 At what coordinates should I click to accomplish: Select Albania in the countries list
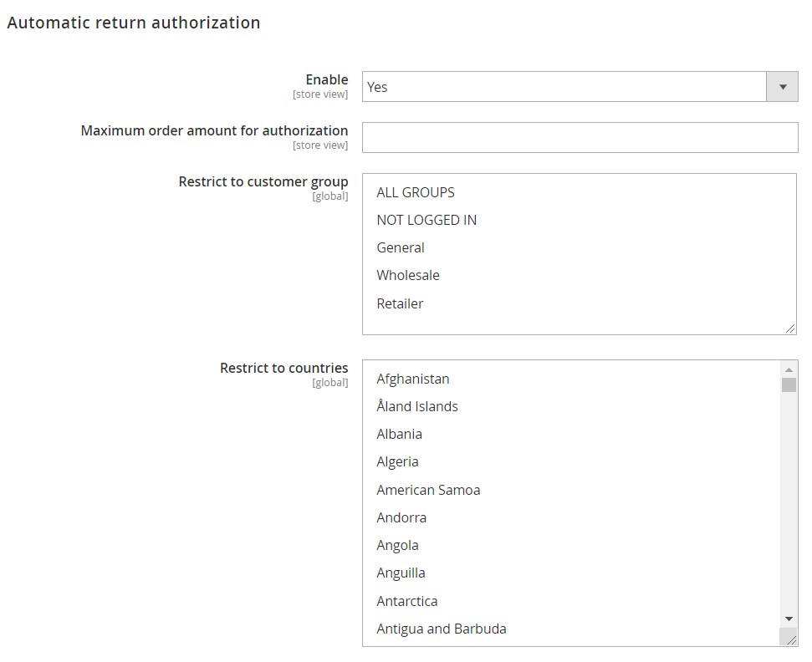[x=399, y=434]
